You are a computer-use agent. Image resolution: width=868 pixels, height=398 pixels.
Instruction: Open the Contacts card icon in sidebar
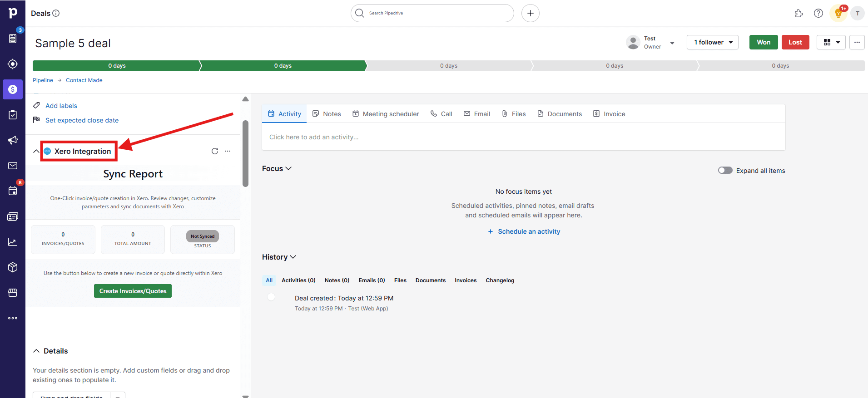click(13, 216)
